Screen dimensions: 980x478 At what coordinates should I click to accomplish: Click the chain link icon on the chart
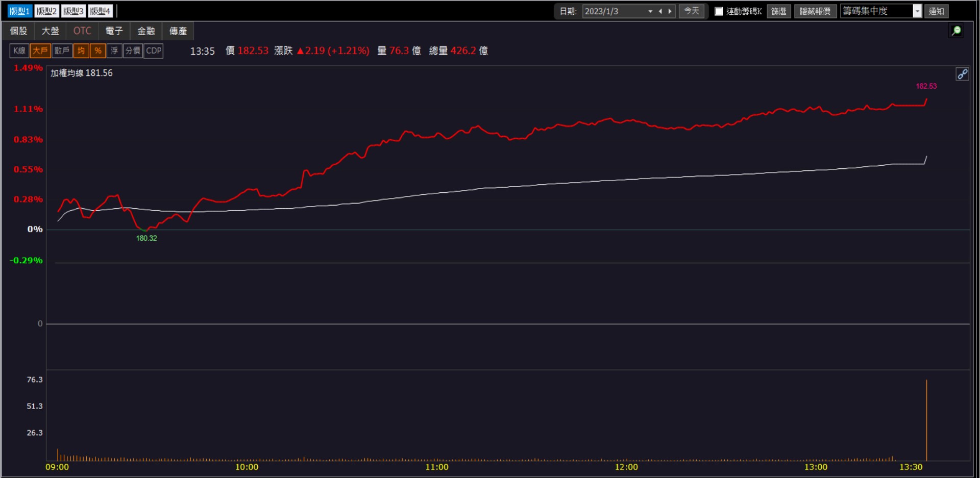coord(962,74)
